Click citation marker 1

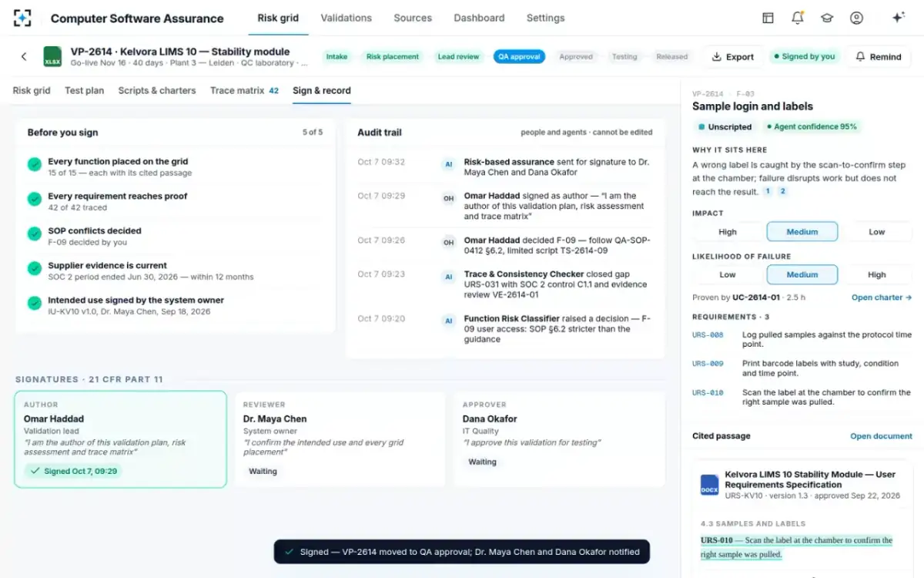[x=768, y=191]
